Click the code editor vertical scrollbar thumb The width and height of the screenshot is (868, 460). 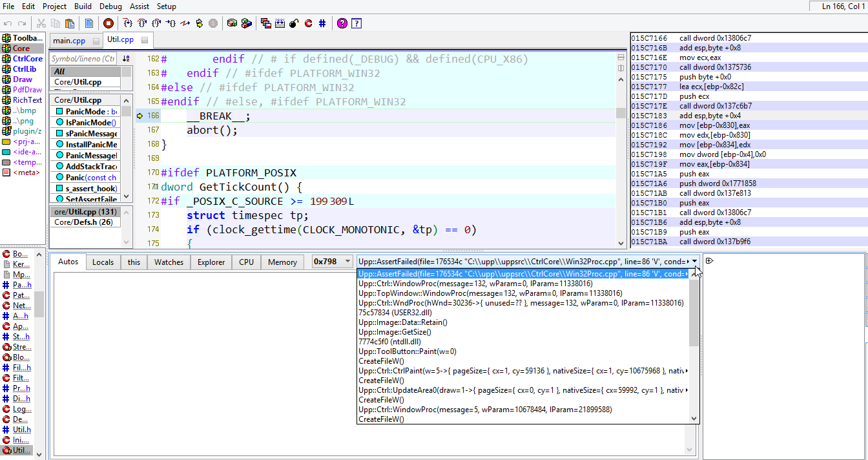(620, 113)
